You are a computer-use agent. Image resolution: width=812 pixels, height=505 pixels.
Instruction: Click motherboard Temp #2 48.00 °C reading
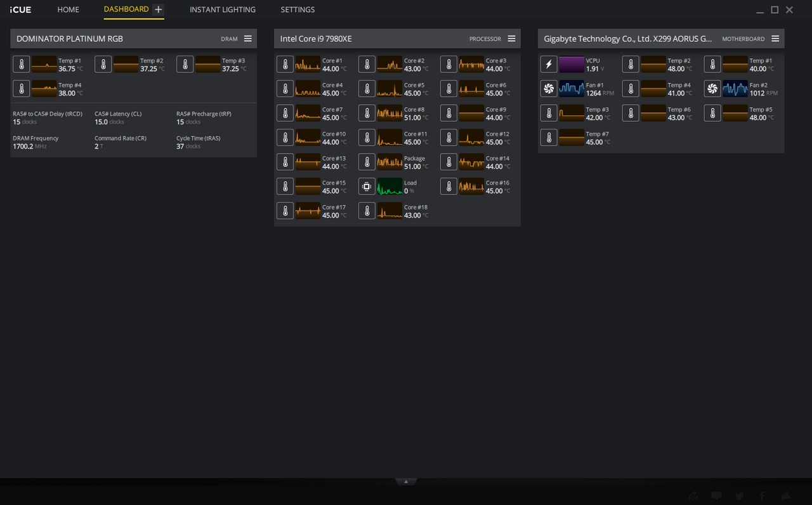tap(680, 69)
